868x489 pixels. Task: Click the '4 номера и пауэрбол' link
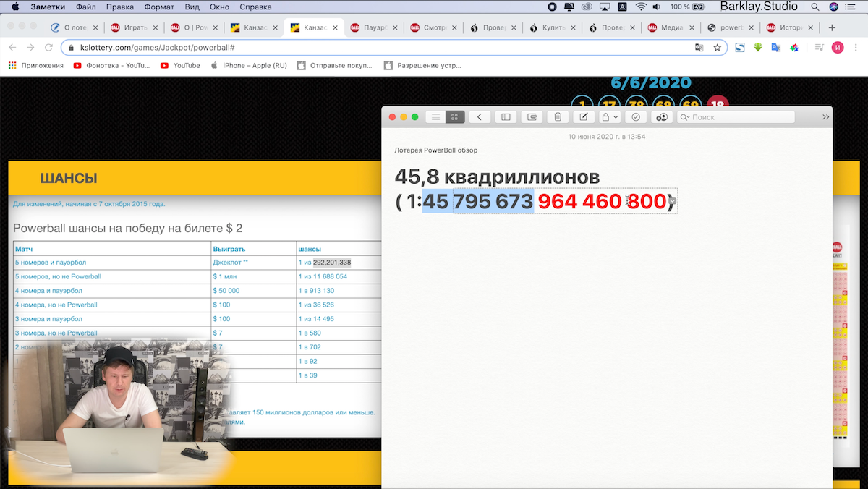[48, 291]
